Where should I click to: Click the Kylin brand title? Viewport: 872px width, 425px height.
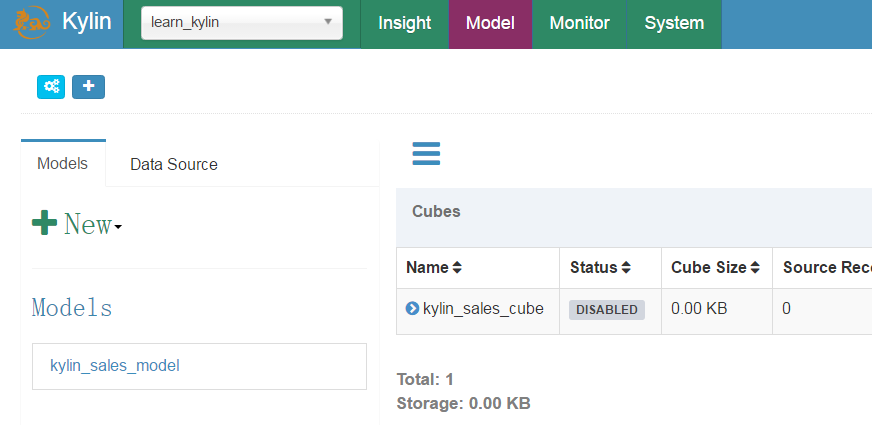pos(87,22)
